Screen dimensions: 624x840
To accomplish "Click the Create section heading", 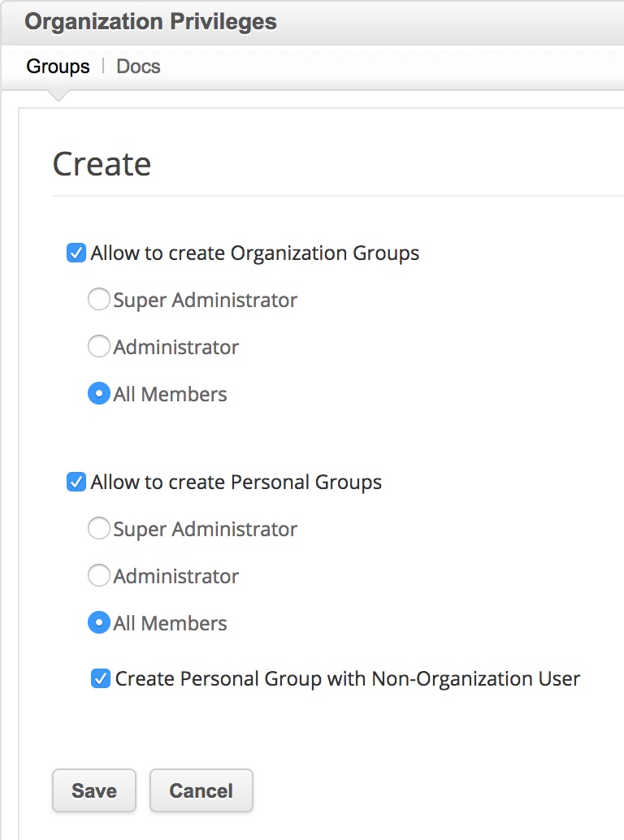I will click(x=102, y=164).
